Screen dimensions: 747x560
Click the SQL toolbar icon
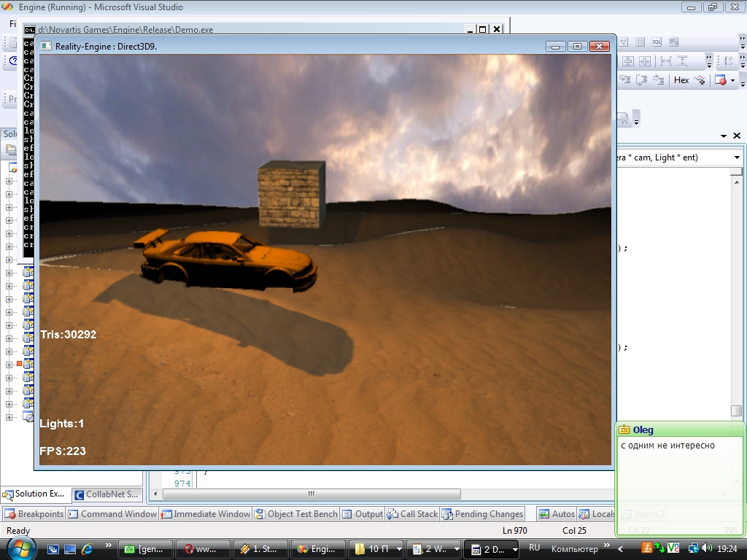pos(657,42)
